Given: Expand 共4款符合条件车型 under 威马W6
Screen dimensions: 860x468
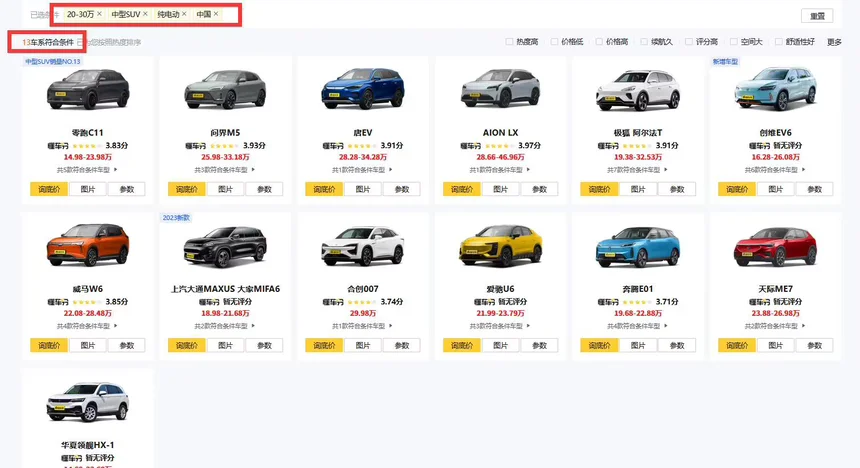Looking at the screenshot, I should click(88, 326).
